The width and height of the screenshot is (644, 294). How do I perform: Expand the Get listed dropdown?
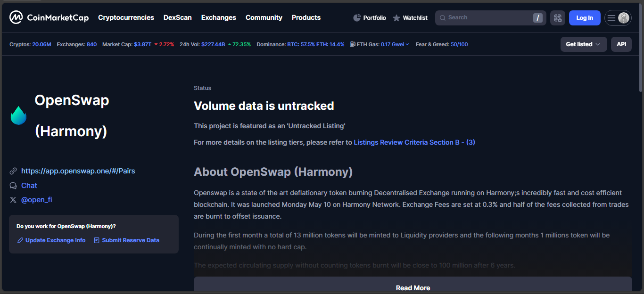(583, 44)
